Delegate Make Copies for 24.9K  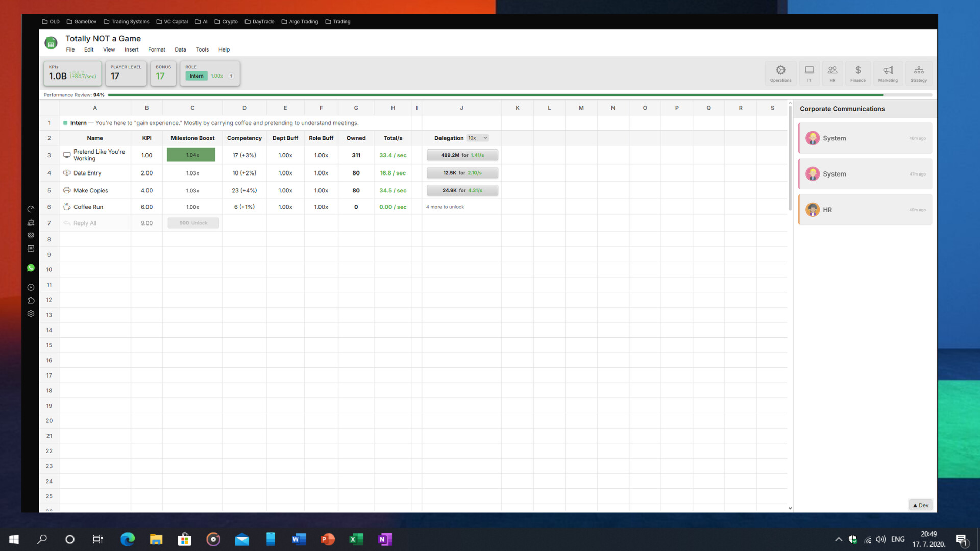point(462,190)
